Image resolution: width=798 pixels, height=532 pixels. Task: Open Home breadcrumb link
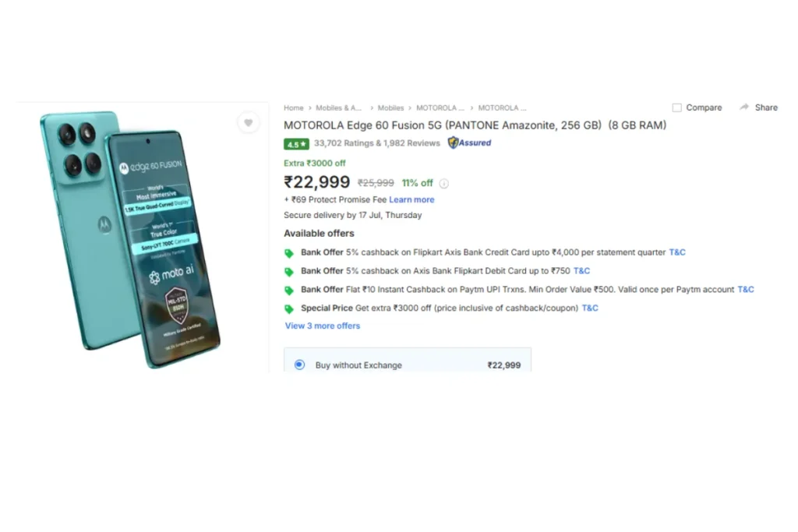[294, 107]
